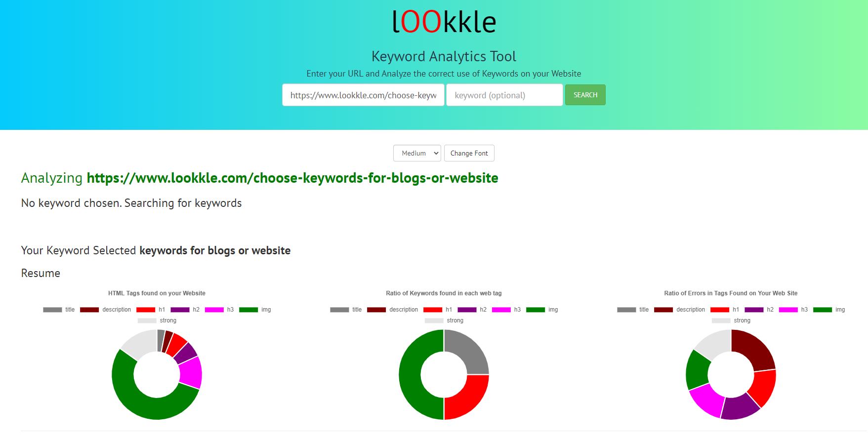Toggle h3 legend in Ratio of Errors chart

click(793, 310)
